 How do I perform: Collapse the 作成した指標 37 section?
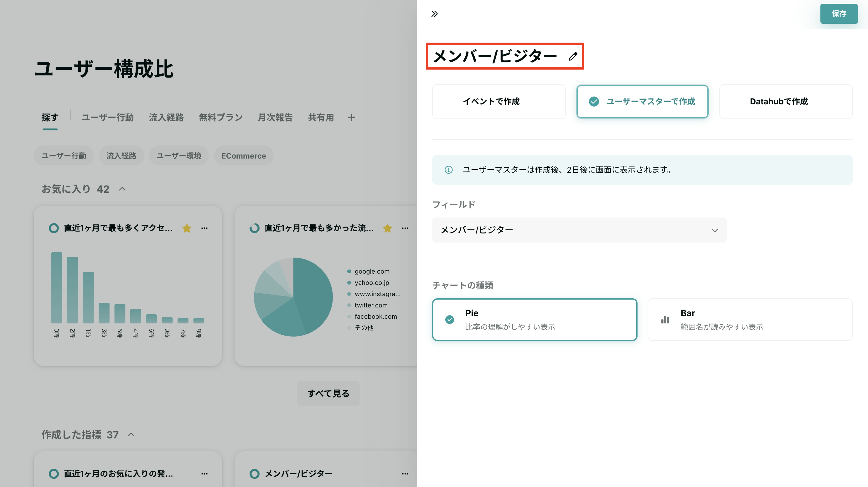pyautogui.click(x=131, y=435)
